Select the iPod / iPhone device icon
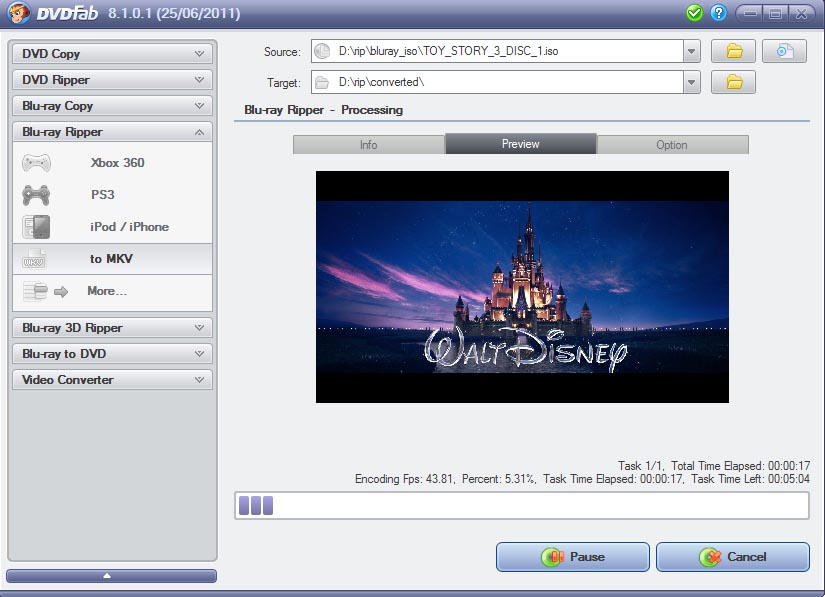 tap(37, 226)
